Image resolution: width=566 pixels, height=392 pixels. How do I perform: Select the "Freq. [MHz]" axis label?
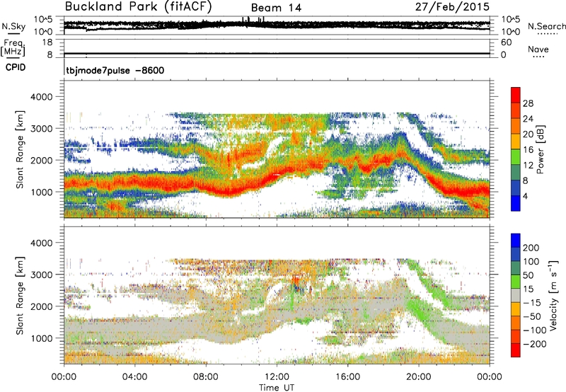click(13, 47)
